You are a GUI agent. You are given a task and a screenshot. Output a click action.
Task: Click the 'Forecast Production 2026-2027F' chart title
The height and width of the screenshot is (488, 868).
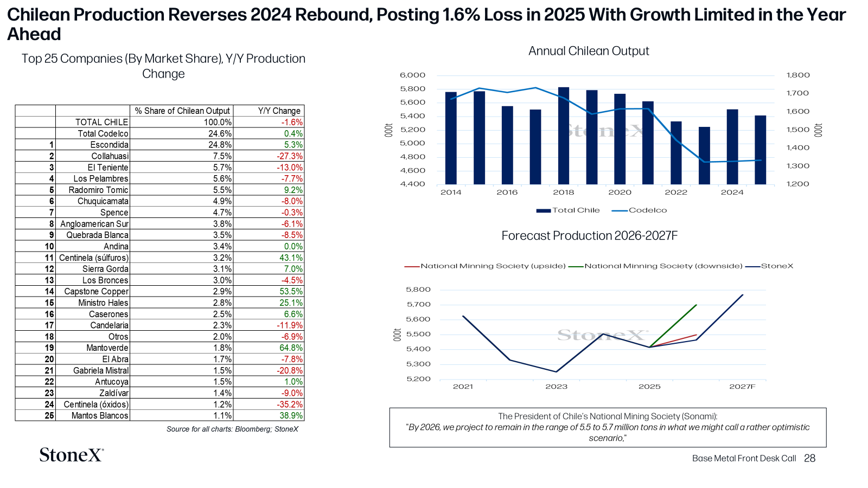click(590, 236)
